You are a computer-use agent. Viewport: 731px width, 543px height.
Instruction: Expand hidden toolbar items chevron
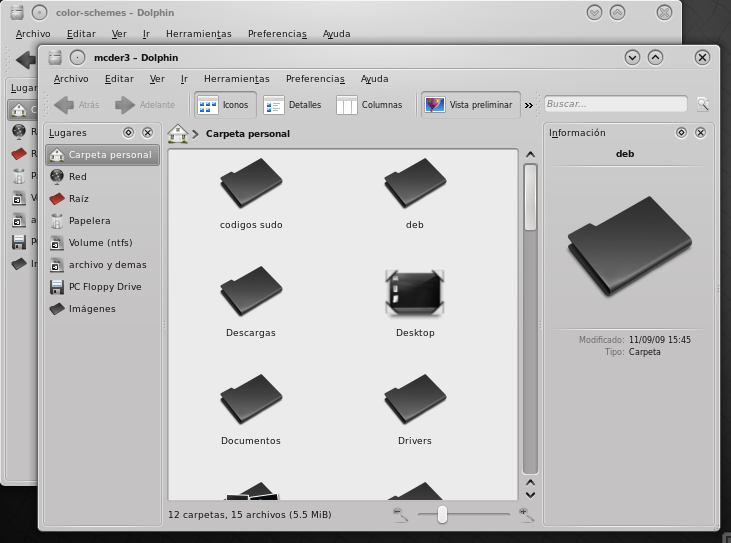coord(529,105)
